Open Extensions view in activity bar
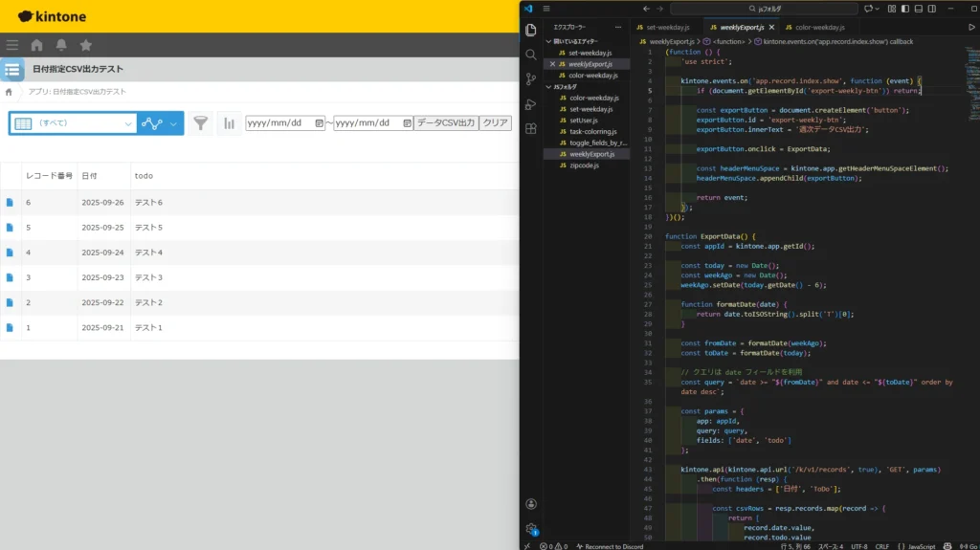 pyautogui.click(x=531, y=128)
